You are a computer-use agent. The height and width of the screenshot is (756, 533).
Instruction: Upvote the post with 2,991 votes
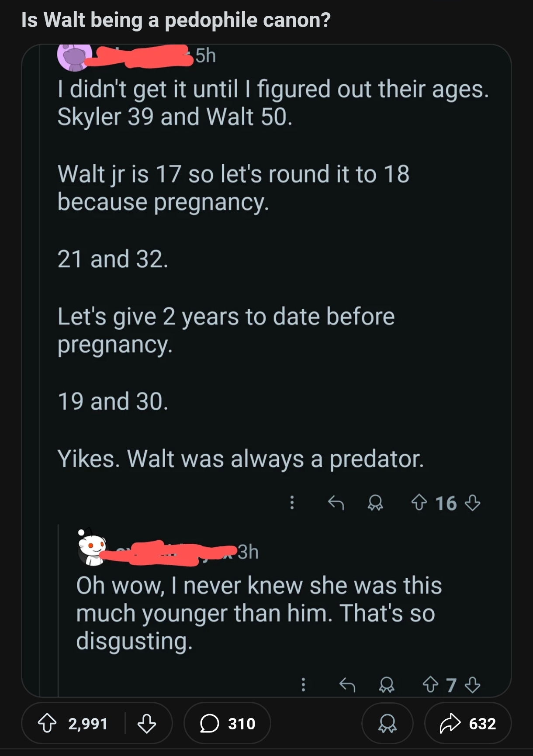[47, 724]
